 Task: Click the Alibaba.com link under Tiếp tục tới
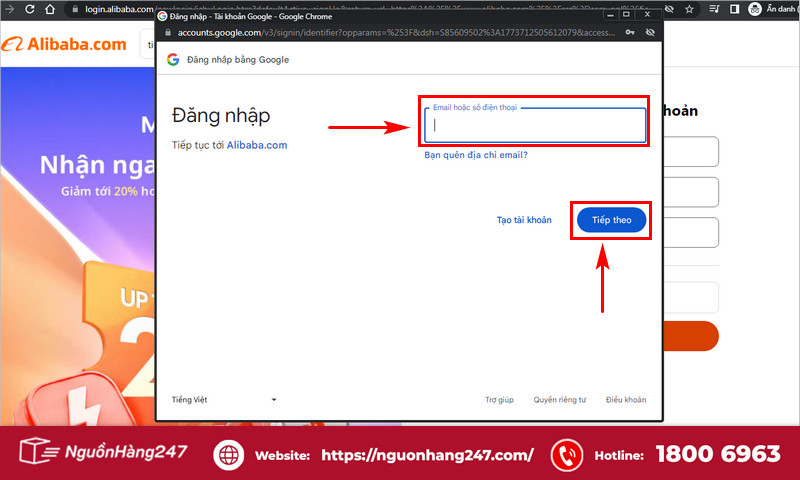pos(257,145)
